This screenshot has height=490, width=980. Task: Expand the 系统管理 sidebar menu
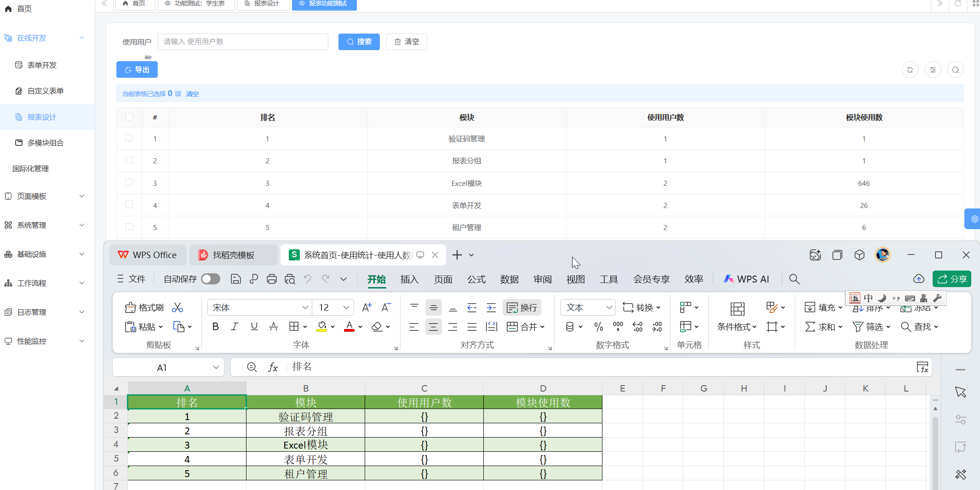45,225
